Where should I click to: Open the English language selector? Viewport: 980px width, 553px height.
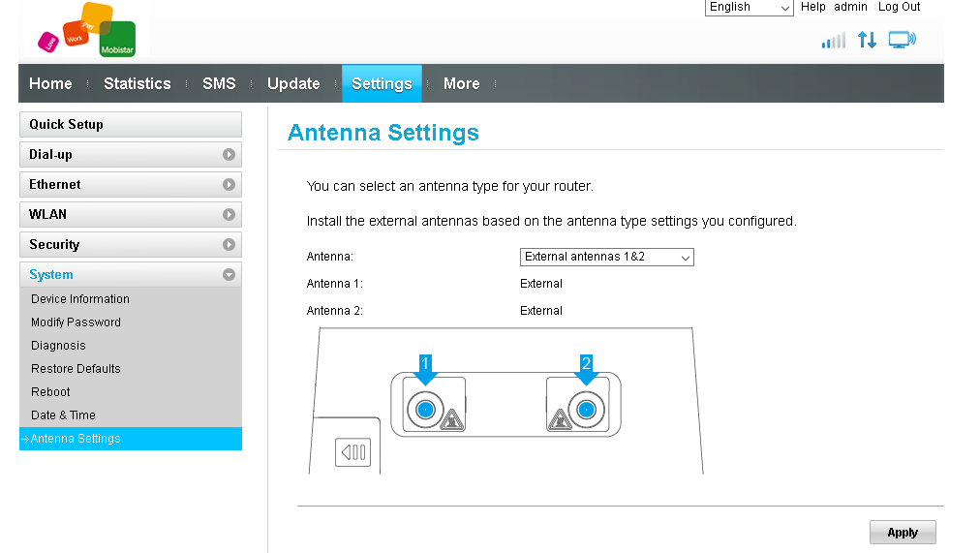(x=750, y=8)
